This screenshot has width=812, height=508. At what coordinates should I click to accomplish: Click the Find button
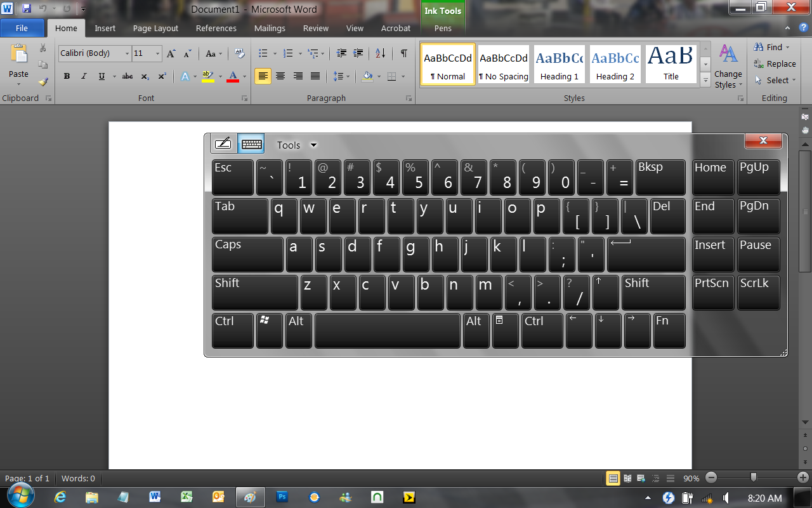pos(772,47)
